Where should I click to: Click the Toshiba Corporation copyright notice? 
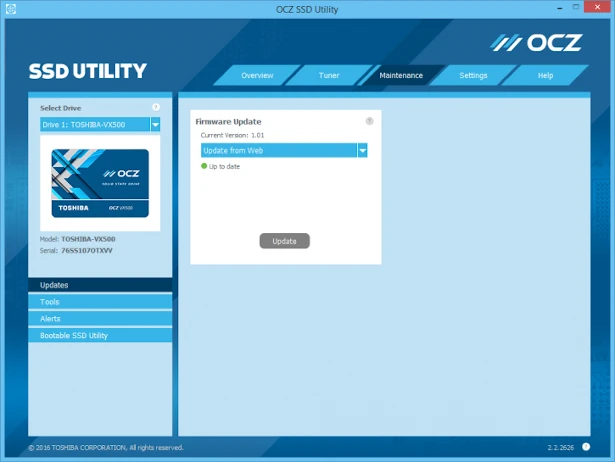[x=106, y=447]
